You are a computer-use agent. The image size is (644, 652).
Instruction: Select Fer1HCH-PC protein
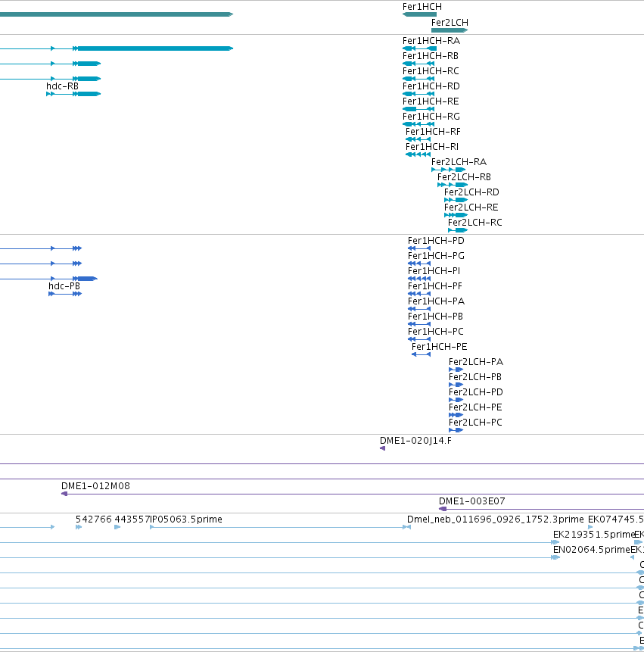pos(419,339)
